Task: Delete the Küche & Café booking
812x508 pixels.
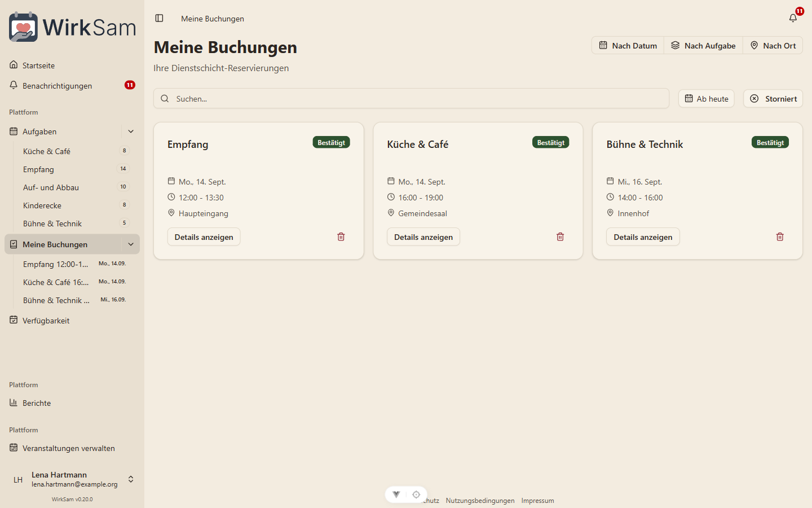Action: pyautogui.click(x=560, y=237)
